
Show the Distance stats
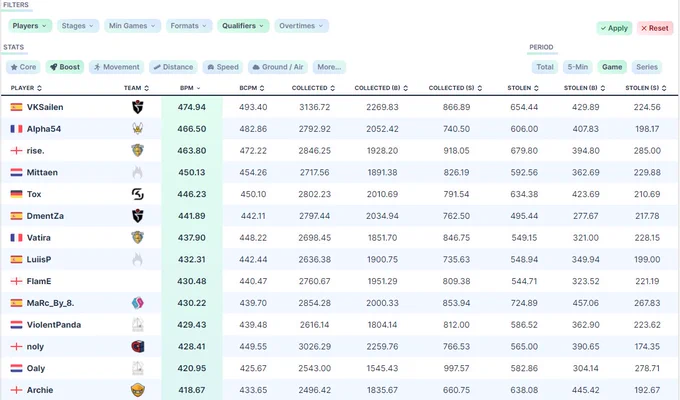point(173,67)
